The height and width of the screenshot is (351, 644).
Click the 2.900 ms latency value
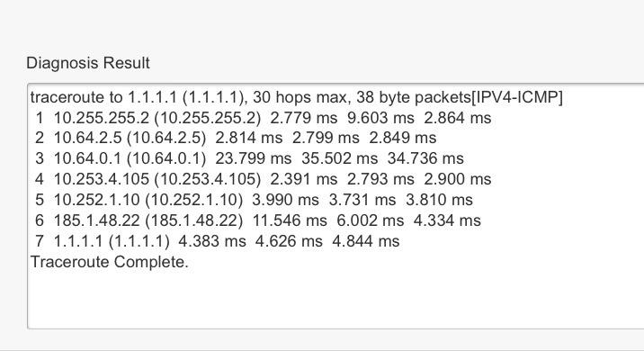(x=458, y=179)
